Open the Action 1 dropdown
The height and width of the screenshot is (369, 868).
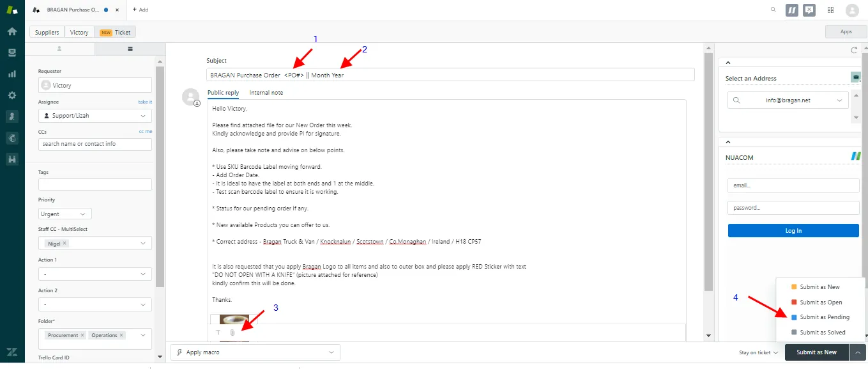(95, 274)
